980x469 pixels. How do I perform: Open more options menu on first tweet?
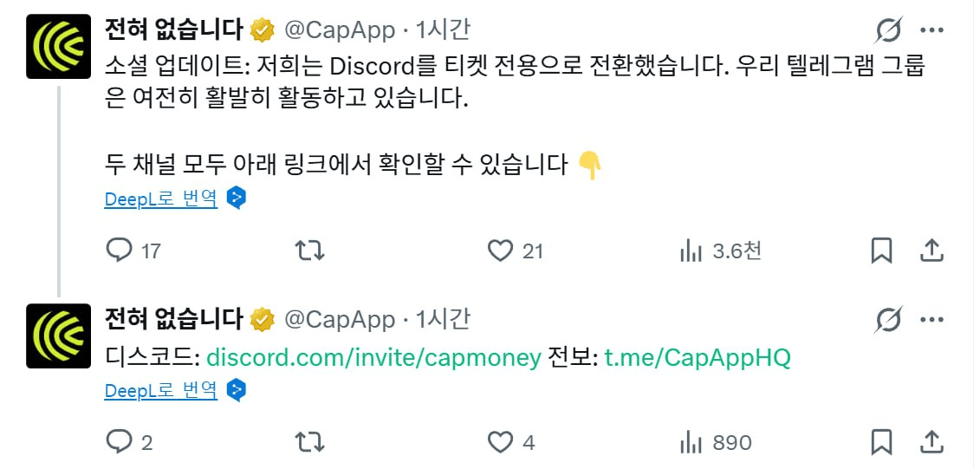[x=931, y=30]
